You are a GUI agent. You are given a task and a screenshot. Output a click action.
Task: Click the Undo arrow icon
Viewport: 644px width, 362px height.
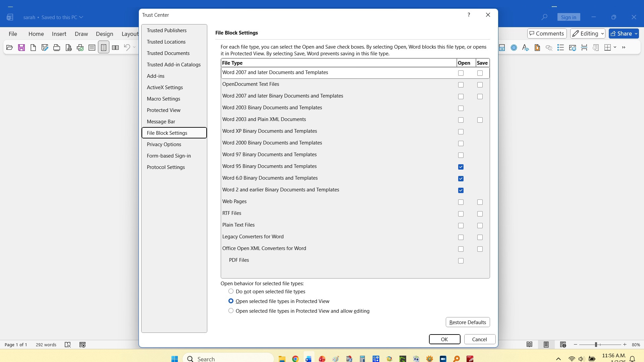tap(127, 48)
